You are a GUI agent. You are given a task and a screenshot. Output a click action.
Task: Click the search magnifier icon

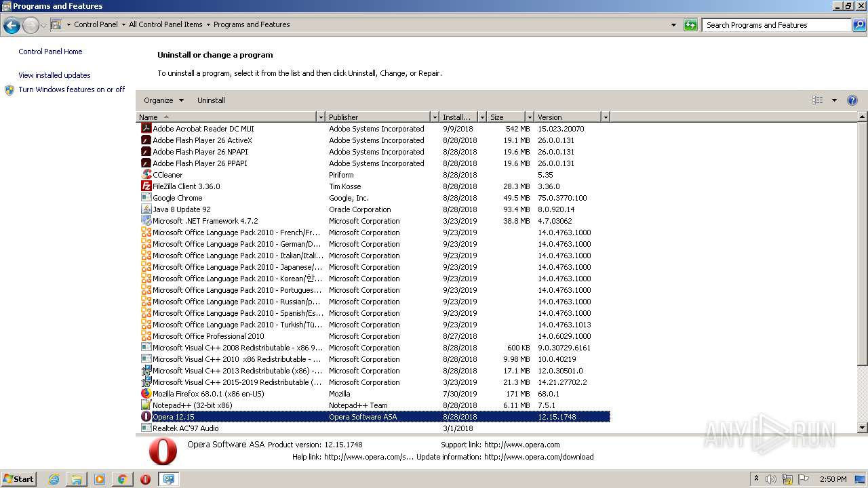click(x=859, y=25)
